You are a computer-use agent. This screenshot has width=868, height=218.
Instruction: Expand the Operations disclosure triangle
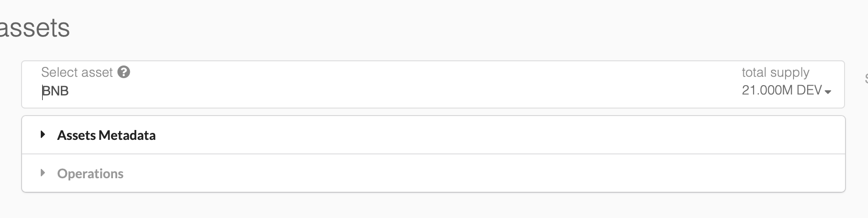coord(43,173)
